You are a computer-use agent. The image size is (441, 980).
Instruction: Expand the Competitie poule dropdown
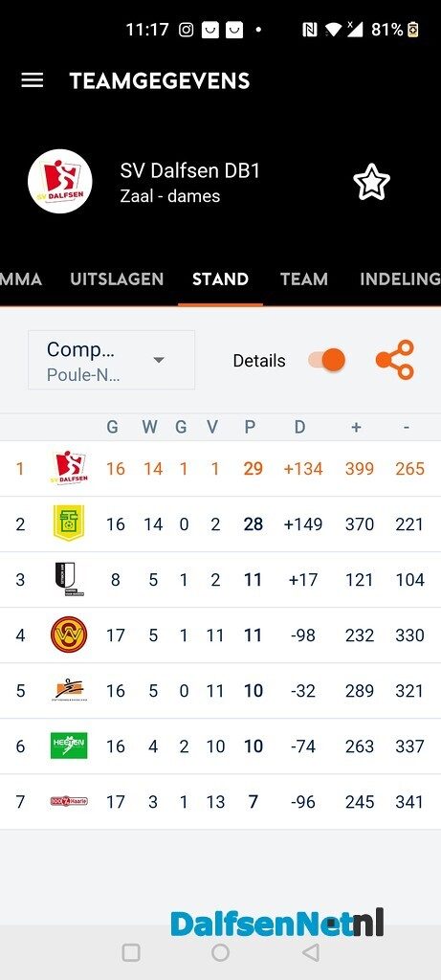[111, 360]
